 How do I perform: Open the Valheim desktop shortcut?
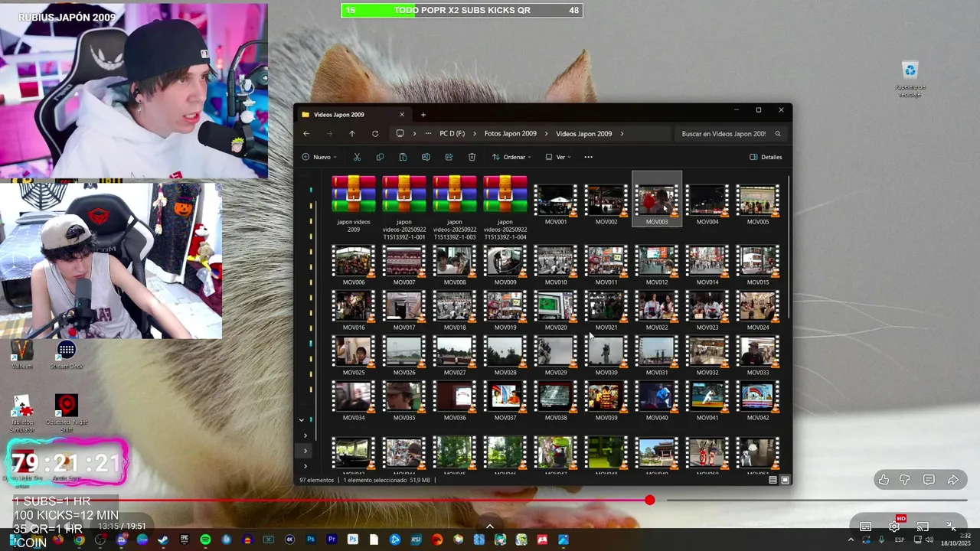tap(21, 354)
